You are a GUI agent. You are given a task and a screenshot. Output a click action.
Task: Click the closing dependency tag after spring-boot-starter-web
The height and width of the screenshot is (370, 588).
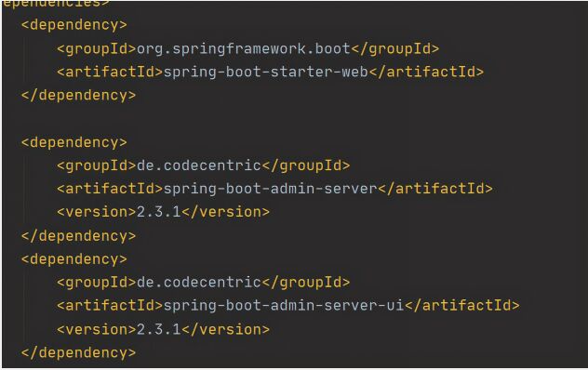click(x=78, y=95)
